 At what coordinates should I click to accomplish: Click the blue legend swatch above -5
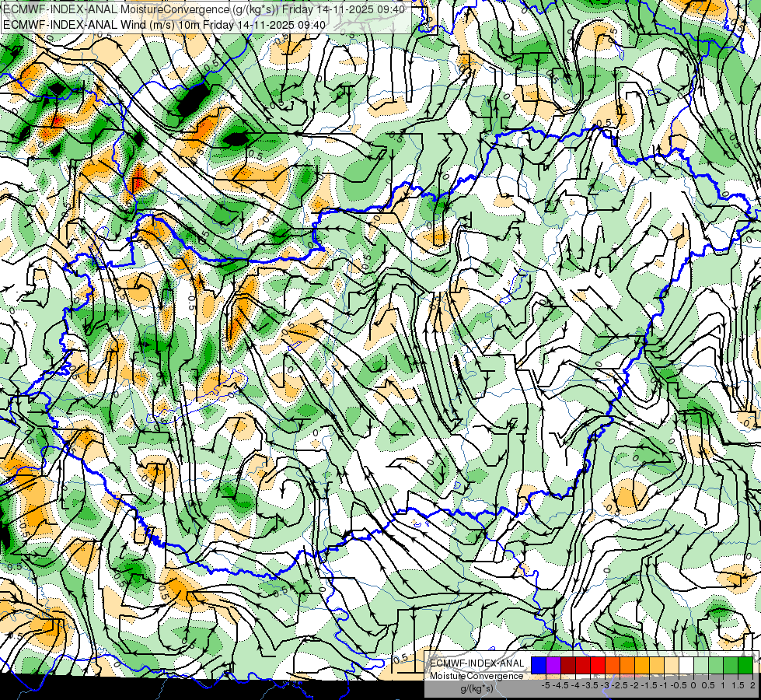click(539, 665)
